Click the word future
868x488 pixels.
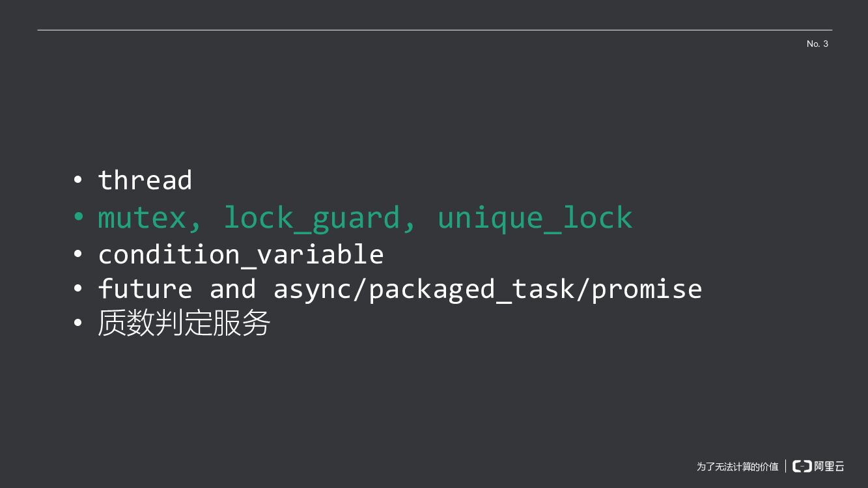145,289
